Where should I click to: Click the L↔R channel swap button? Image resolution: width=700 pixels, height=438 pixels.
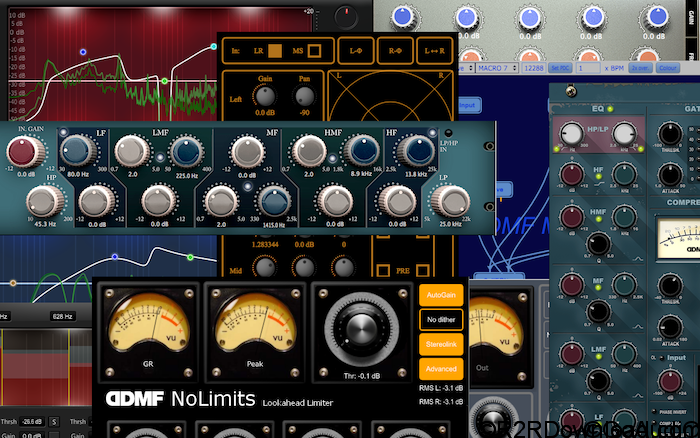point(434,51)
